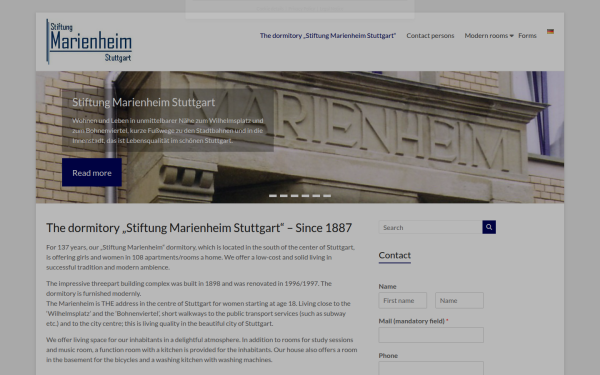
Task: Select the last slider pagination dash
Action: coord(327,196)
